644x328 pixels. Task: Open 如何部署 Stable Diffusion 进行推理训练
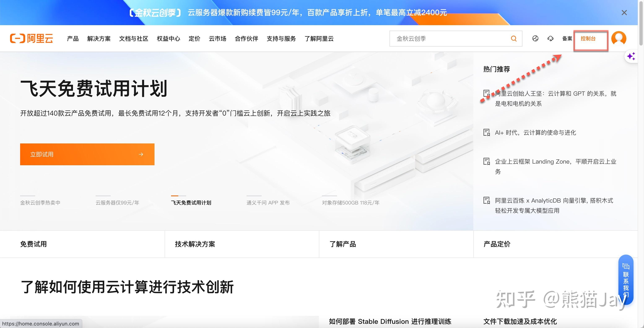coord(390,321)
